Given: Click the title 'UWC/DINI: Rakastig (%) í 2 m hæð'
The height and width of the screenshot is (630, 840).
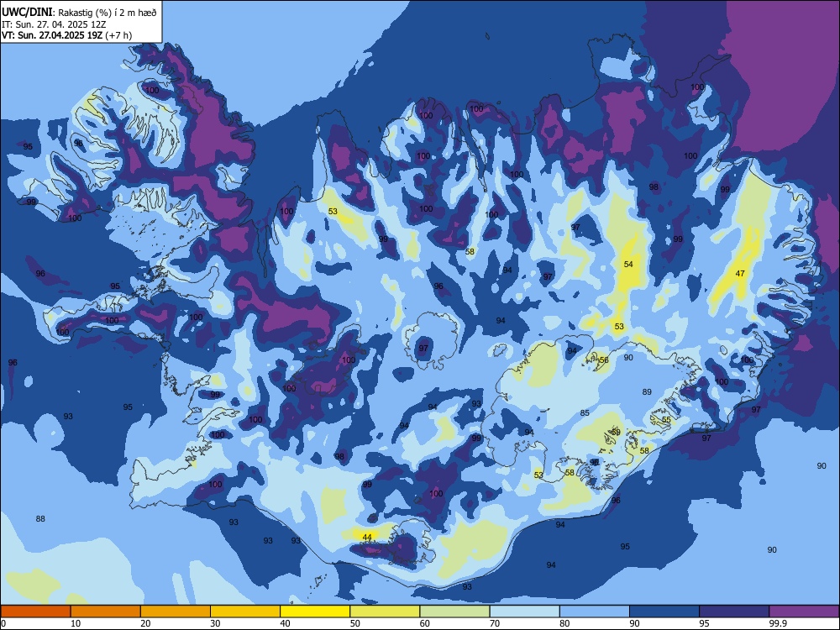Looking at the screenshot, I should point(79,13).
